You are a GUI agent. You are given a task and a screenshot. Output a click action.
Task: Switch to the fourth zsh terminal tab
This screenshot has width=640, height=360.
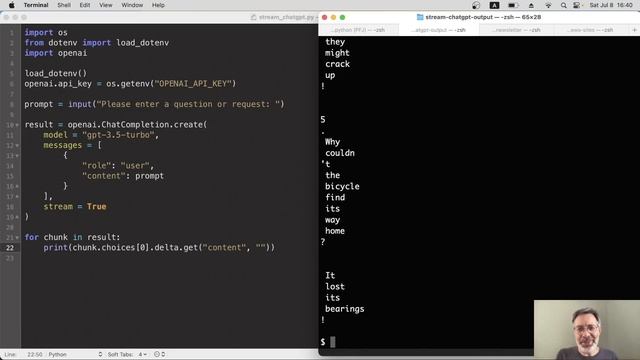pyautogui.click(x=592, y=30)
